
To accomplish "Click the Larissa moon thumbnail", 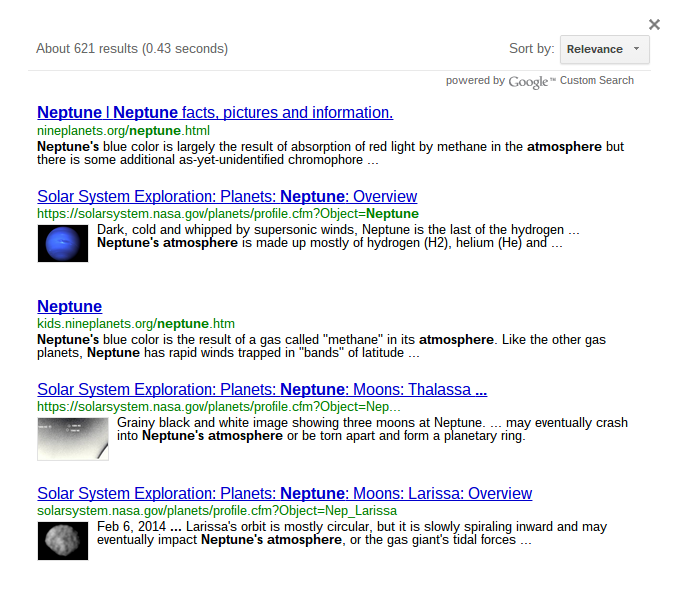I will [63, 541].
